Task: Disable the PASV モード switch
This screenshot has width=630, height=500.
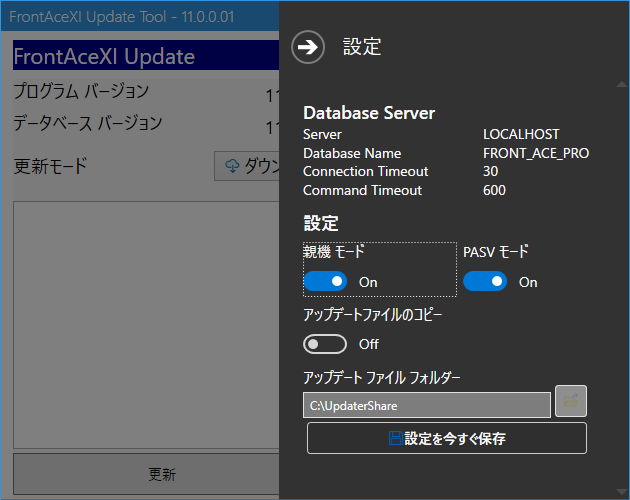Action: click(485, 282)
